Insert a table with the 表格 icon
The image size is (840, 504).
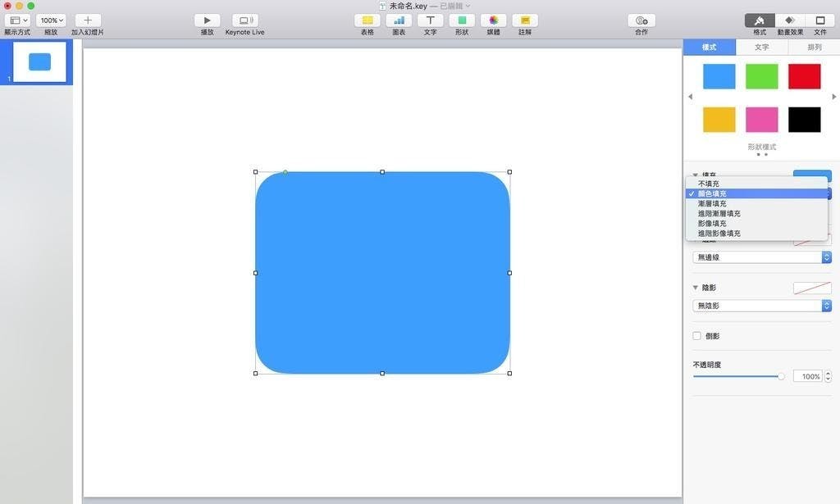367,20
